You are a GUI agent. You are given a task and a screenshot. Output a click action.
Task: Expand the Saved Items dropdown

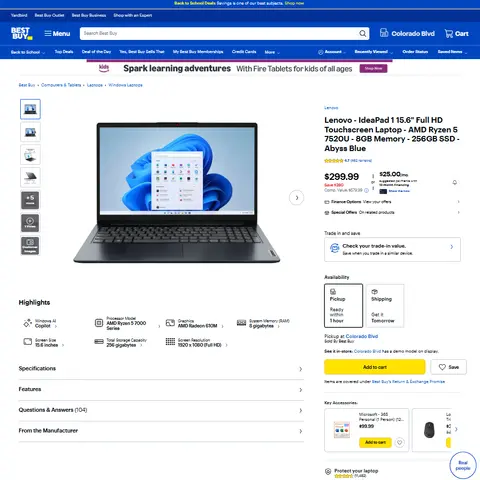[x=452, y=52]
